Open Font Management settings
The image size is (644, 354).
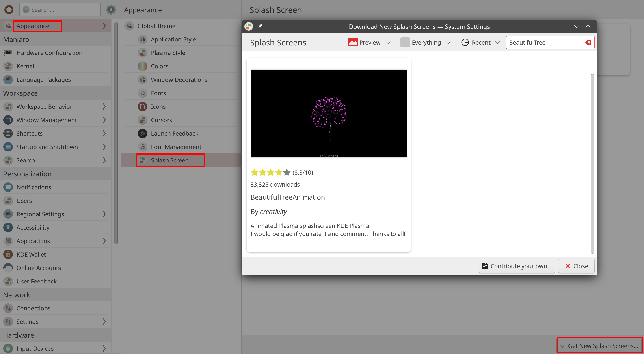(x=181, y=147)
